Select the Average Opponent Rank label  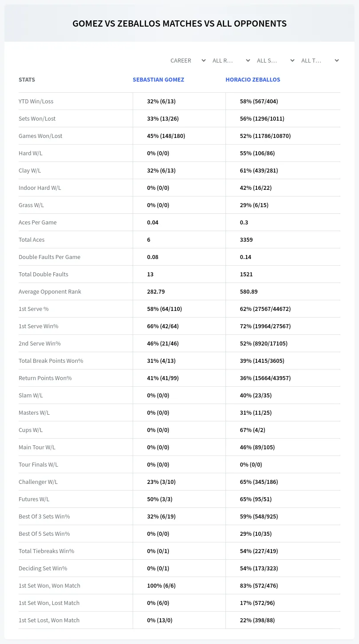click(50, 291)
